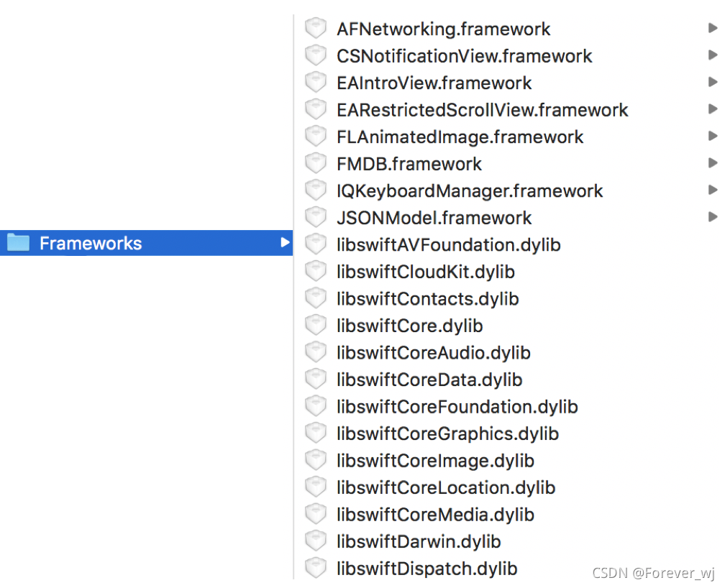Select libswiftCoreFoundation.dylib file name

457,407
